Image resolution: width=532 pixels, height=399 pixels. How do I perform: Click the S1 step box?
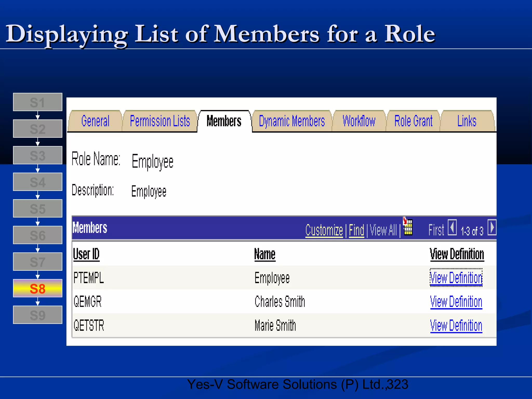(38, 102)
